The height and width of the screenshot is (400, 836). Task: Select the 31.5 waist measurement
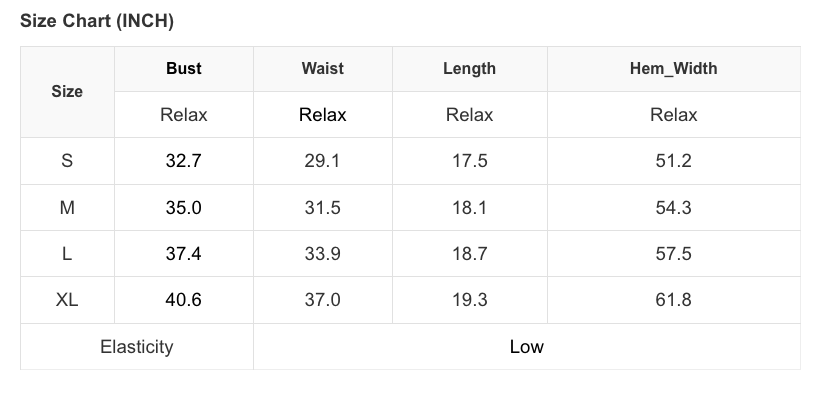click(322, 208)
